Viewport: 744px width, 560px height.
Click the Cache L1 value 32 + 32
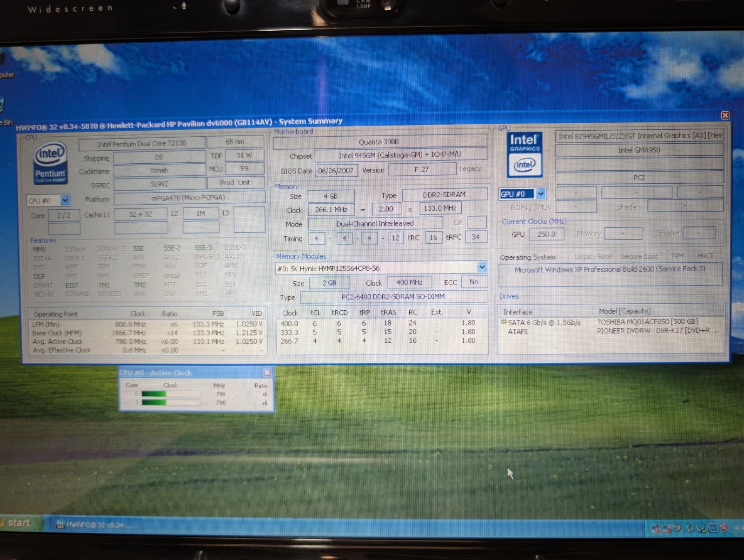[140, 214]
